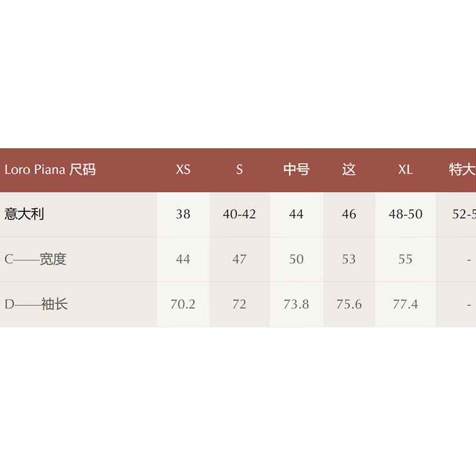Select the XS size column header
This screenshot has height=476, width=476.
(x=183, y=170)
